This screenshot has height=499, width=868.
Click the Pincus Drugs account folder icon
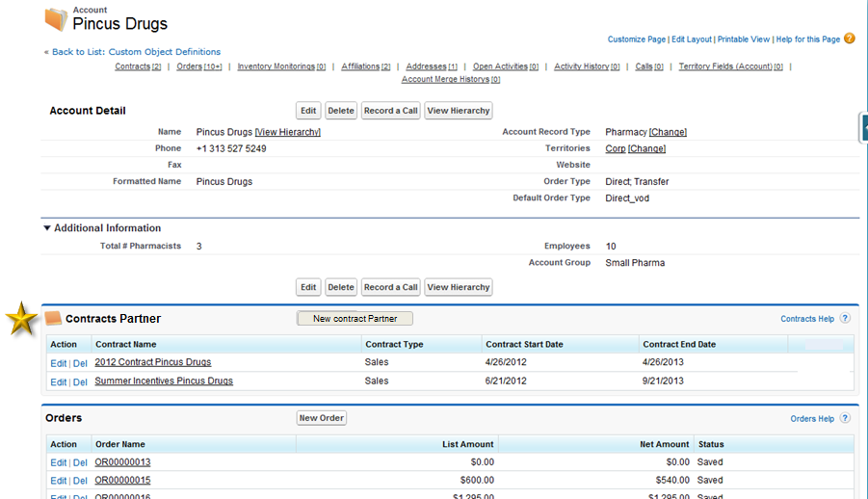coord(57,18)
